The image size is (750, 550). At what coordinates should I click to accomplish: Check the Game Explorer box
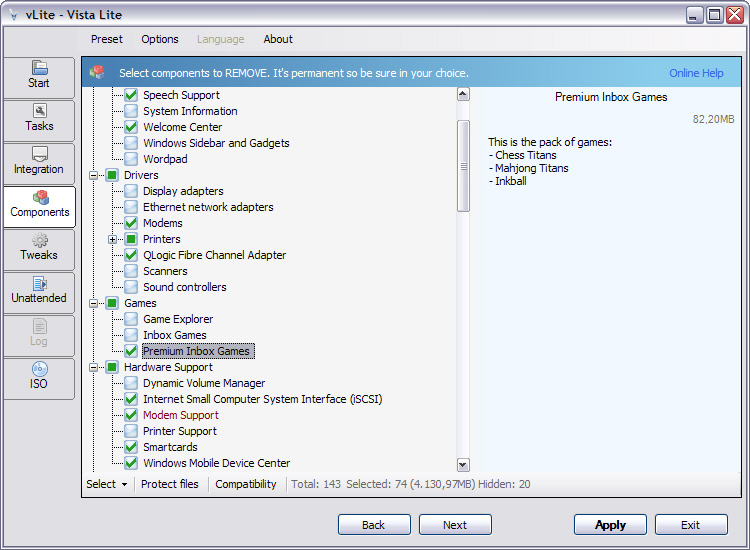[131, 319]
